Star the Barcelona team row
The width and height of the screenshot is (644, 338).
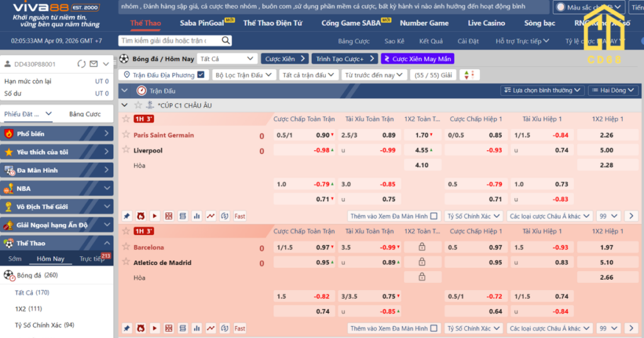click(x=126, y=247)
